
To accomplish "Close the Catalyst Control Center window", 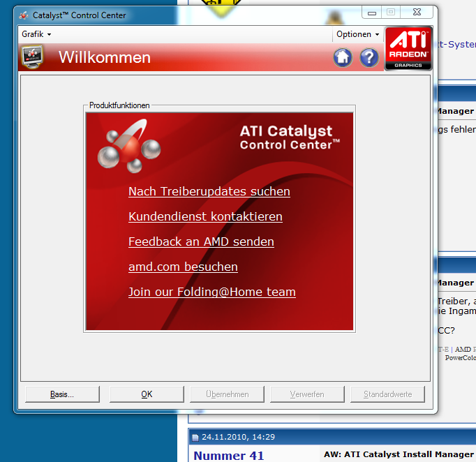I will (417, 12).
